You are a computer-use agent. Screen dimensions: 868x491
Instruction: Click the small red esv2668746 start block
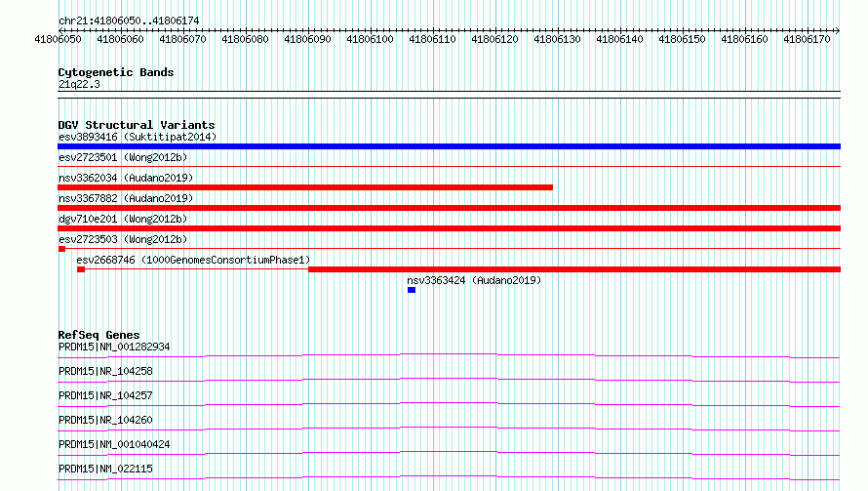pos(81,269)
